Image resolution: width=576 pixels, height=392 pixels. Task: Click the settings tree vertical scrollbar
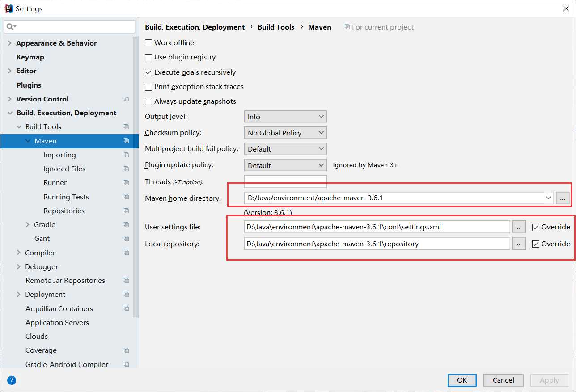136,177
